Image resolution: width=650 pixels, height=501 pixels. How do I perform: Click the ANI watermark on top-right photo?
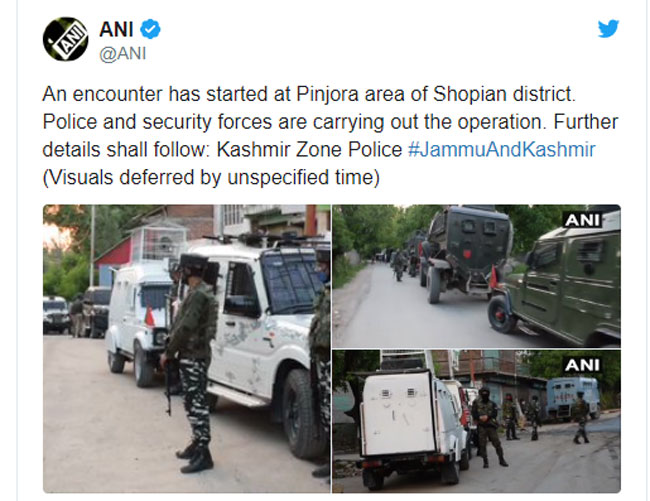pos(582,220)
